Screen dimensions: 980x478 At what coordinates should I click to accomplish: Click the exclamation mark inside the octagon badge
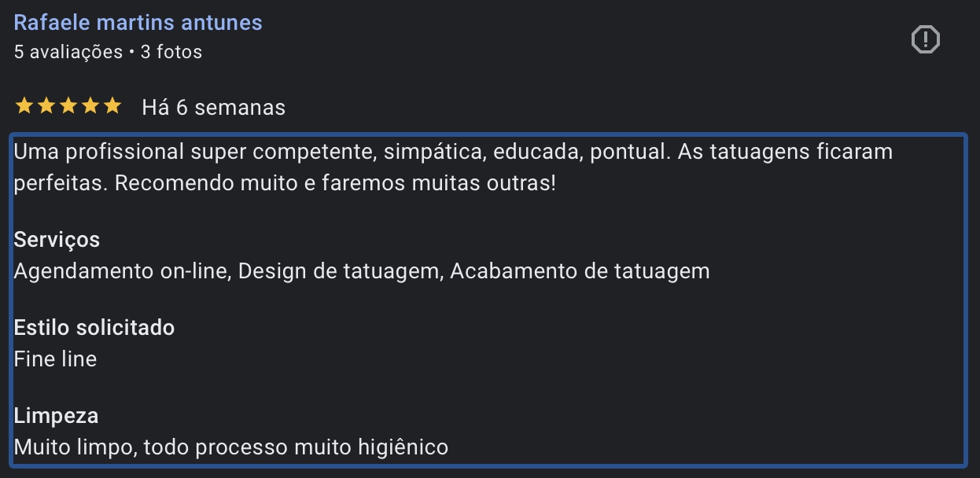925,39
